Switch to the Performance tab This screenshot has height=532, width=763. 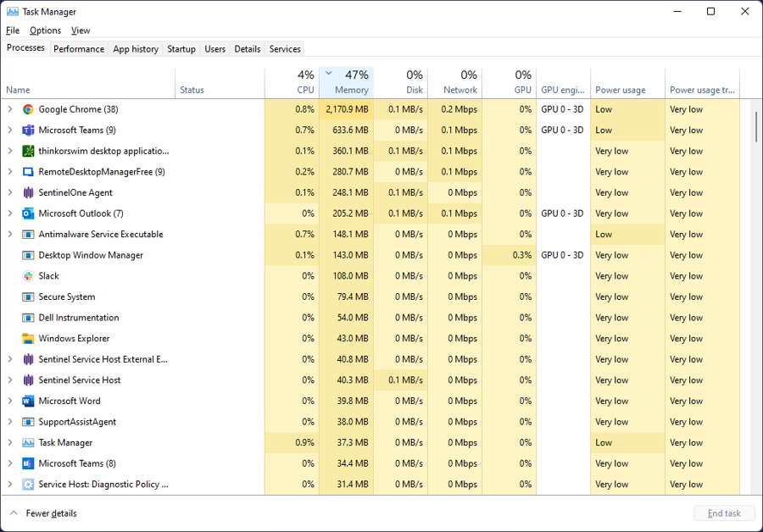[78, 48]
